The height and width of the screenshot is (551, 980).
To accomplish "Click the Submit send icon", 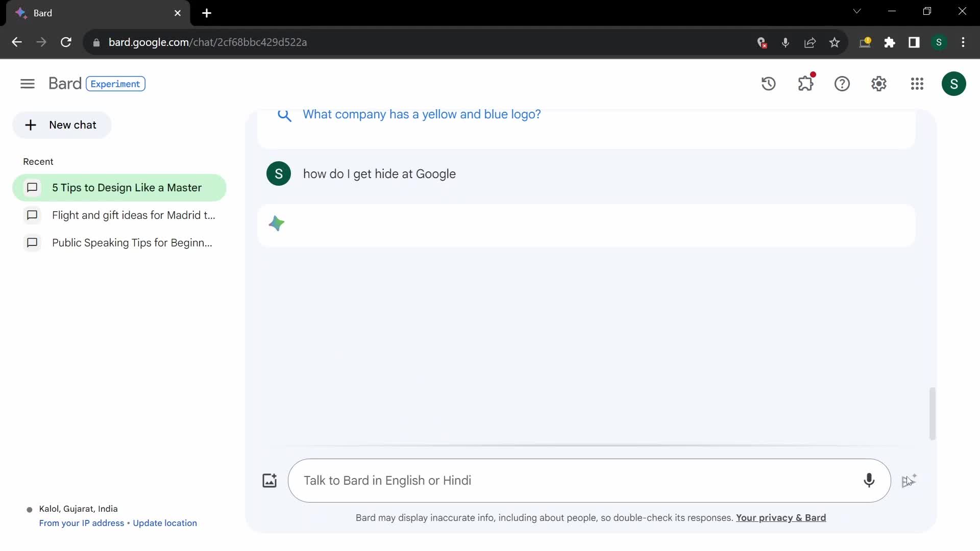I will (x=909, y=481).
